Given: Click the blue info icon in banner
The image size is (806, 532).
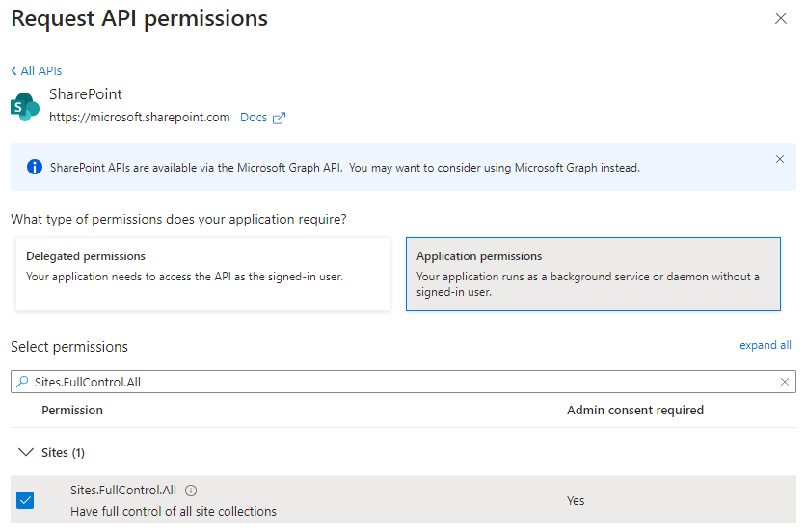Looking at the screenshot, I should (35, 167).
